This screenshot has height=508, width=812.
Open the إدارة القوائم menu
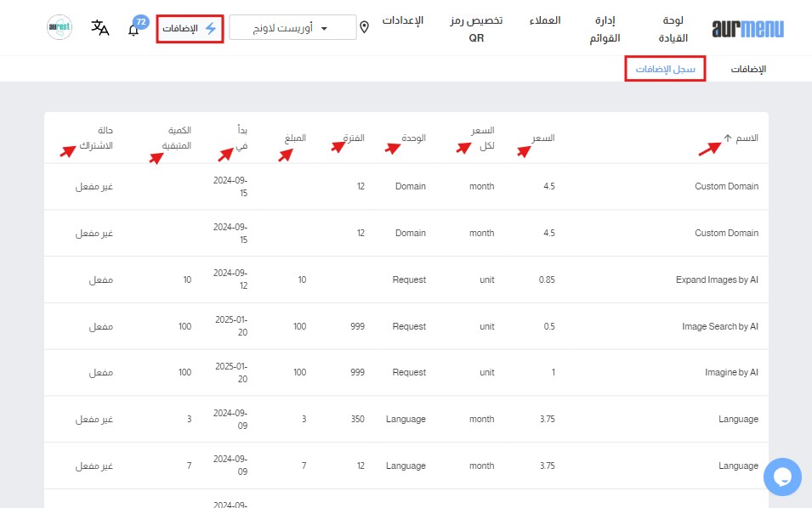click(x=605, y=29)
